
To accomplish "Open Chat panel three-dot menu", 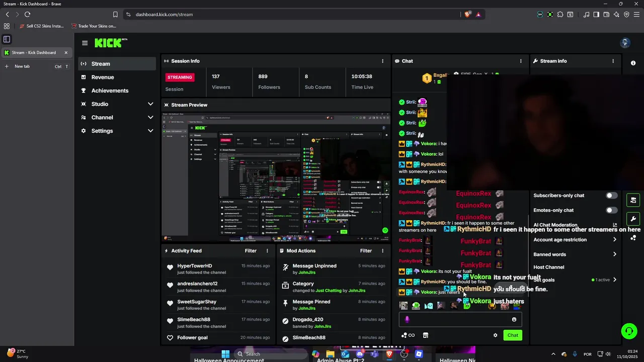I will (521, 61).
